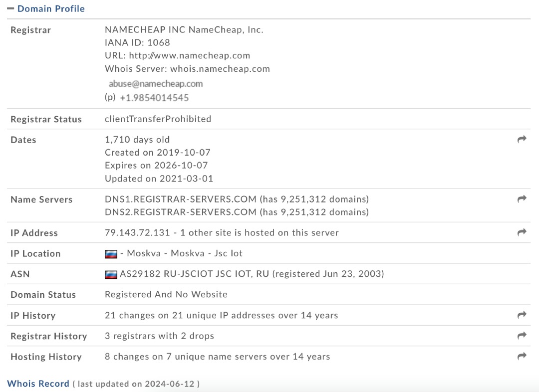
Task: Click share arrow in Registrar History row
Action: pos(522,336)
